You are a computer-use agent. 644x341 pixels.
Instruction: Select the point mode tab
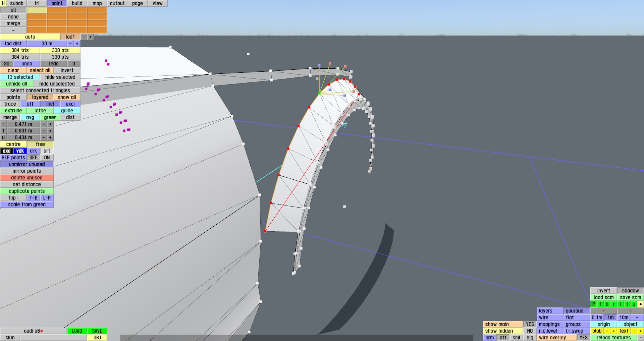tap(57, 3)
